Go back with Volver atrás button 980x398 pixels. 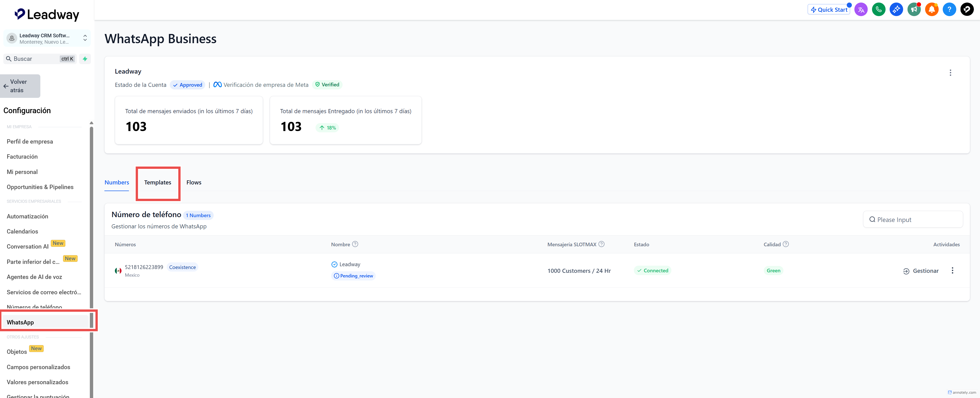20,86
